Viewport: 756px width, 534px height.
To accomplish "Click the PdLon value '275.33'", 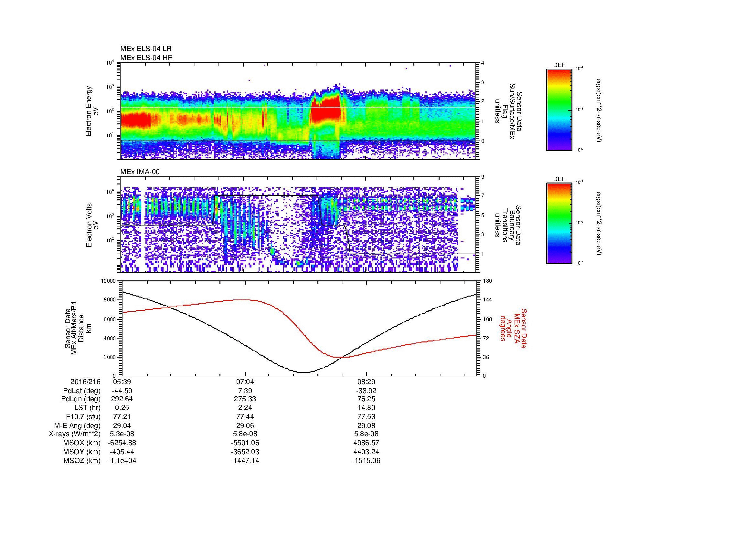I will 245,399.
